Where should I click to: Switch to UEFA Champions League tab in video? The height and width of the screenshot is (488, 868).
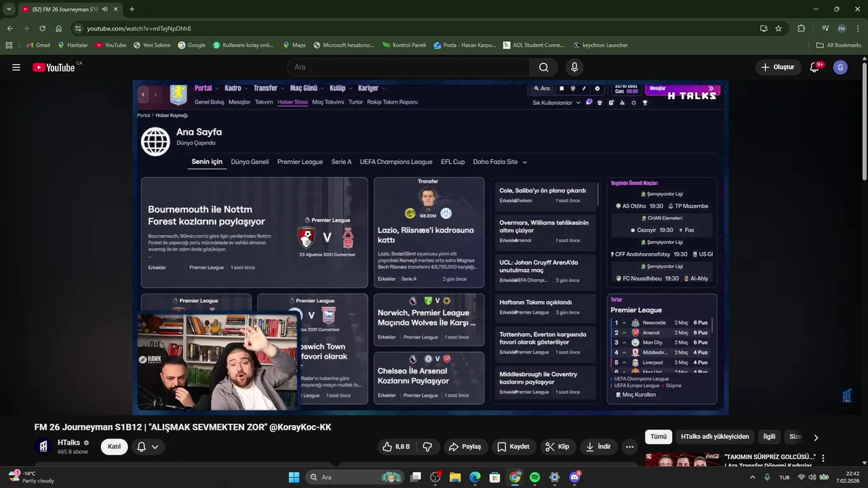[x=396, y=162]
